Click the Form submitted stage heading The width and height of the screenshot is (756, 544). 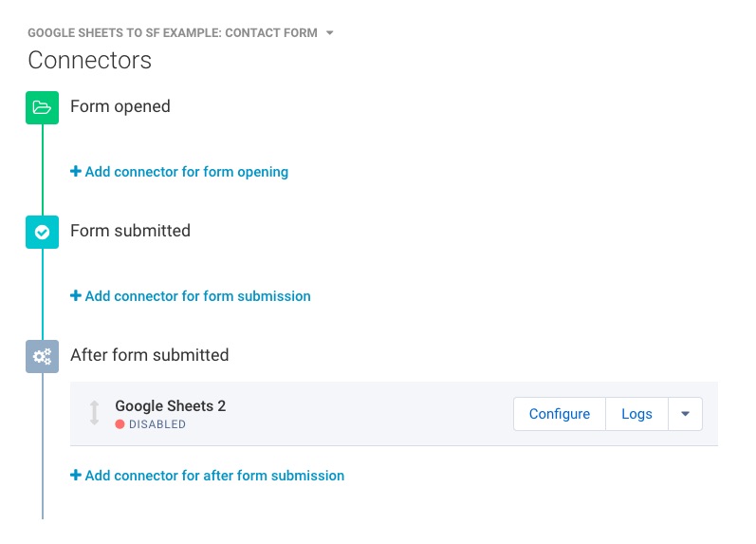click(x=130, y=231)
